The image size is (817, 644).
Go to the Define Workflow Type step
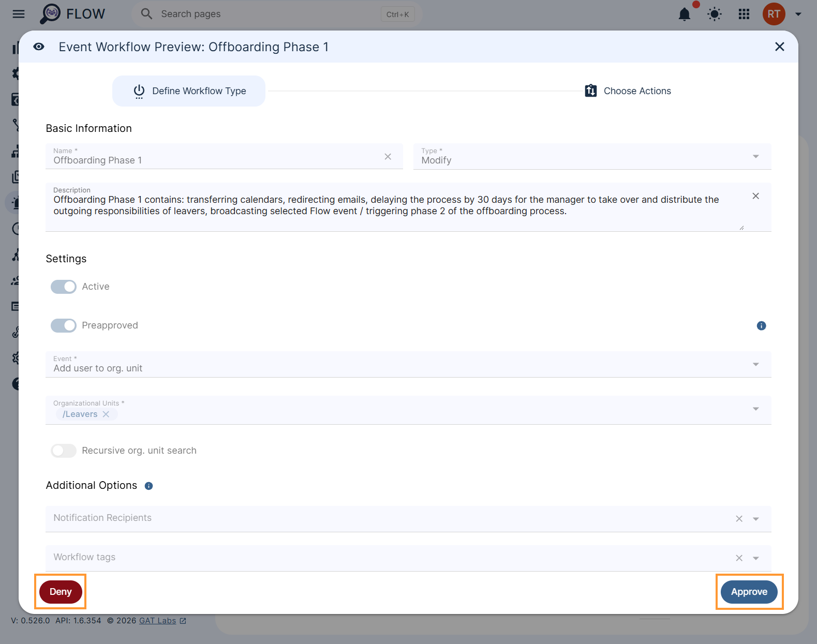pyautogui.click(x=189, y=91)
